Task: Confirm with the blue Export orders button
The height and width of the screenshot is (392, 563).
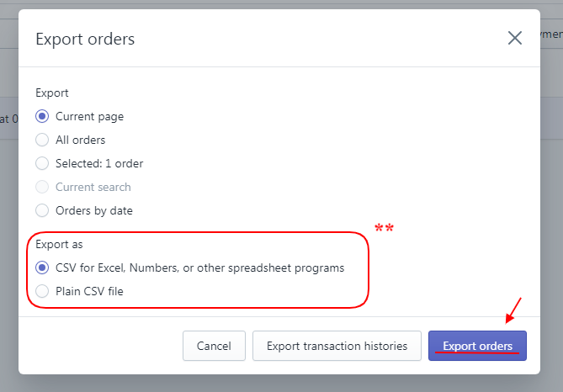Action: click(477, 346)
